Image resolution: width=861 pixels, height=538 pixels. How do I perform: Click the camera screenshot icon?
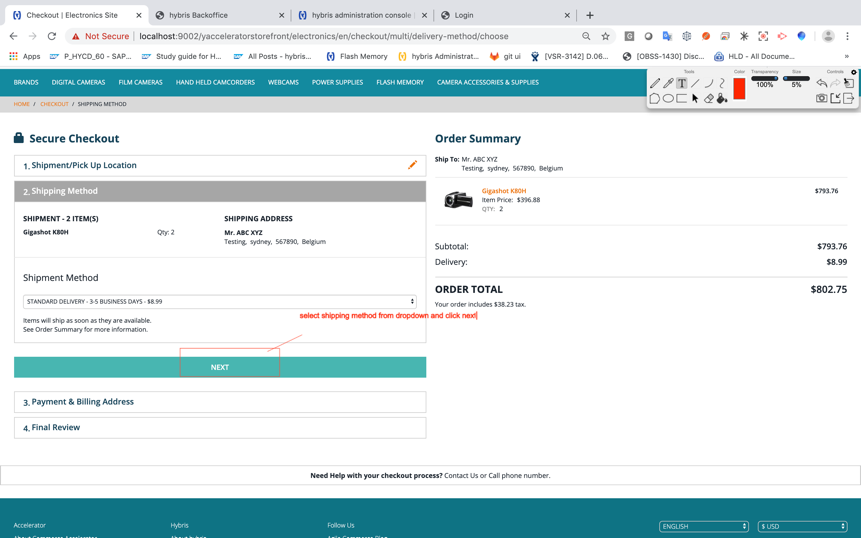point(821,99)
